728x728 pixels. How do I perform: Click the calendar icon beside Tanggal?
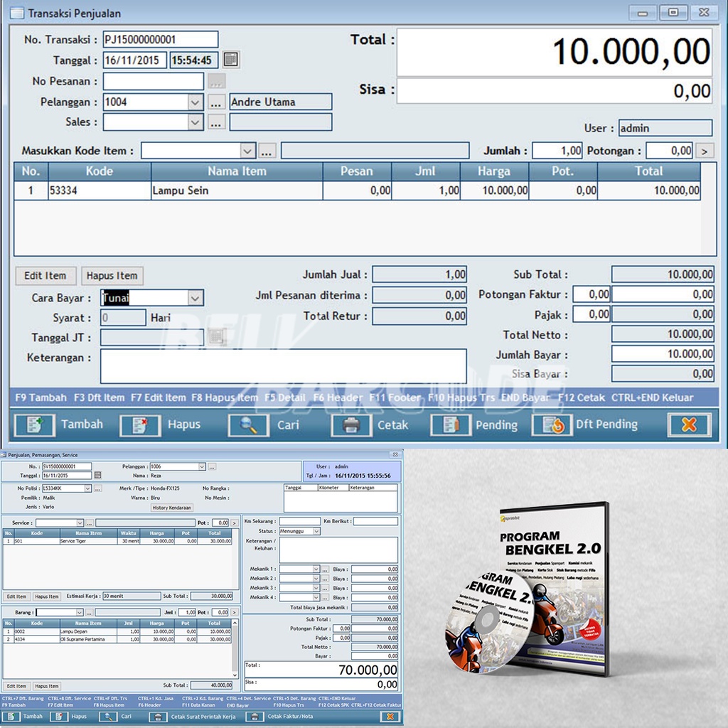pos(231,60)
